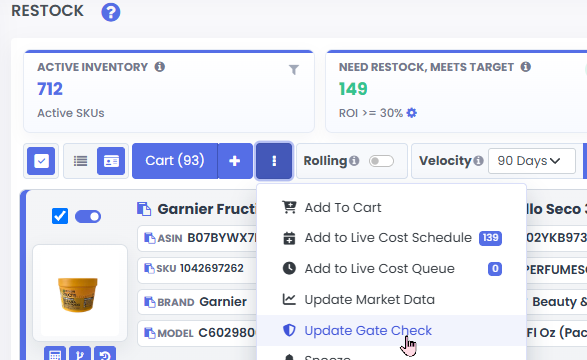Click the history icon under the product image

[105, 354]
